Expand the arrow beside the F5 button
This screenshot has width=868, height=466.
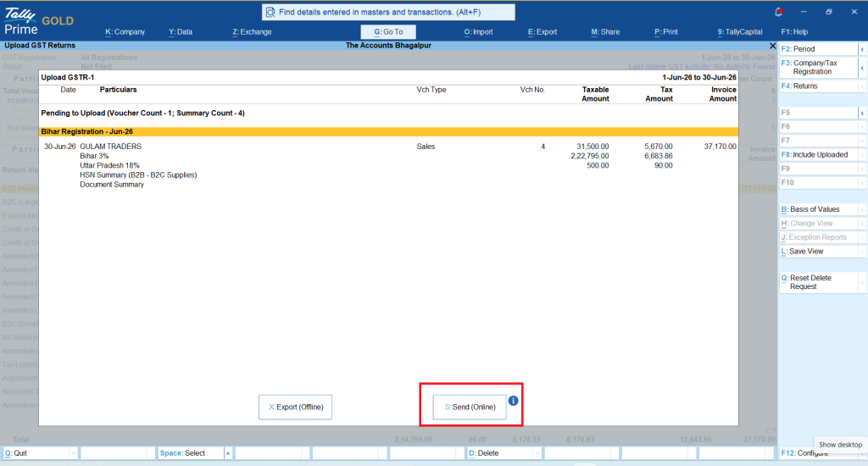(862, 113)
